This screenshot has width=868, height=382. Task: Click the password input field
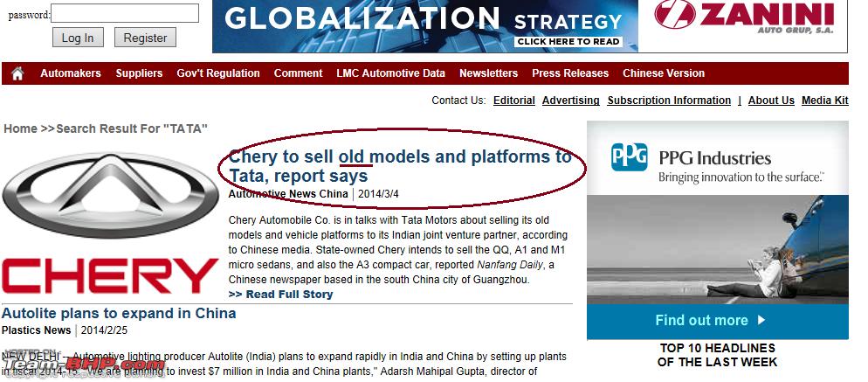click(125, 13)
